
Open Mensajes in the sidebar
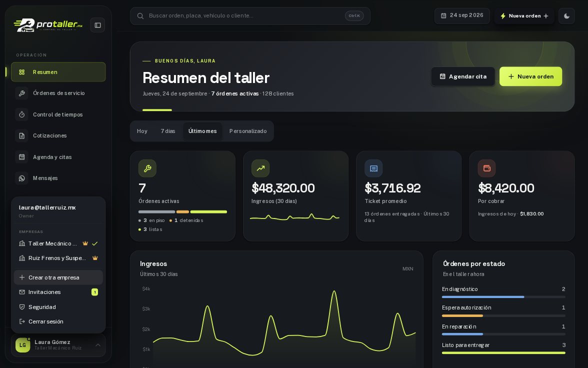coord(58,178)
